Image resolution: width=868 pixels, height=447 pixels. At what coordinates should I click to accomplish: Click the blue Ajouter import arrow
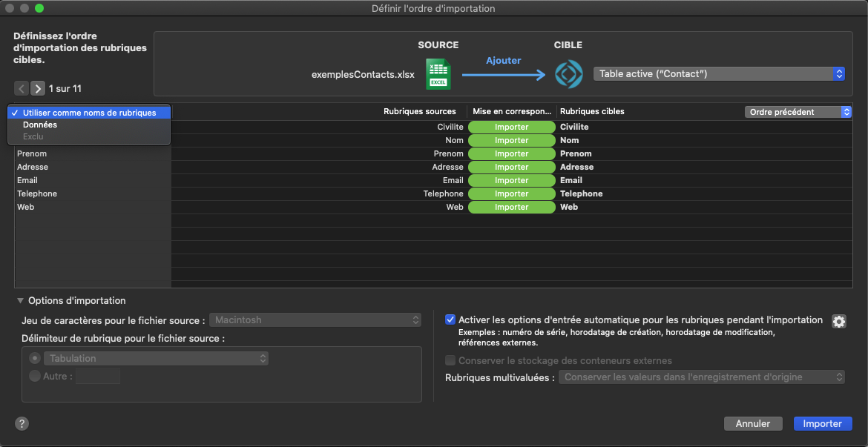[504, 74]
